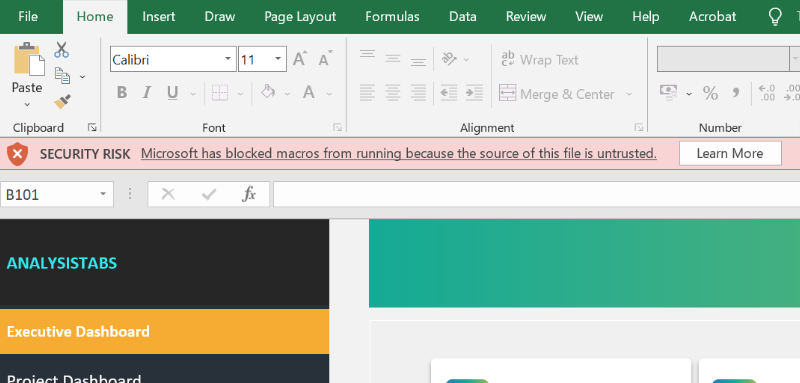Switch to the Page Layout tab
This screenshot has height=383, width=800.
300,17
